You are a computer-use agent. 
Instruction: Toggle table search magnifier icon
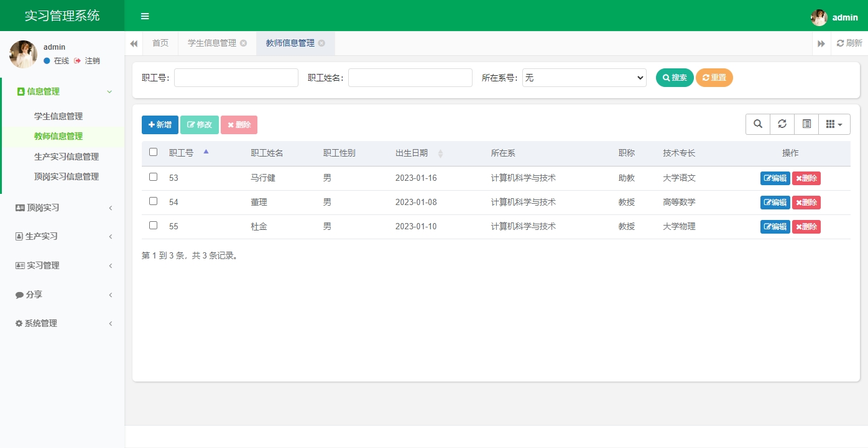pos(758,124)
